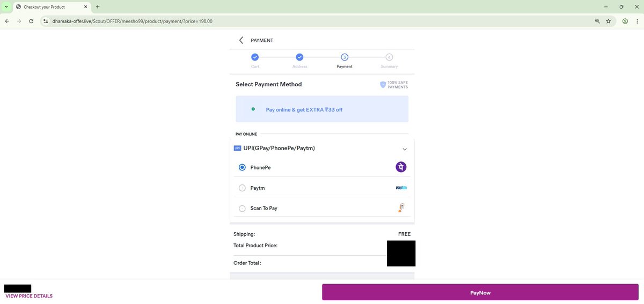The image size is (644, 304).
Task: Collapse the UPI(GPay/PhonePe/Paytm) section chevron
Action: point(405,149)
